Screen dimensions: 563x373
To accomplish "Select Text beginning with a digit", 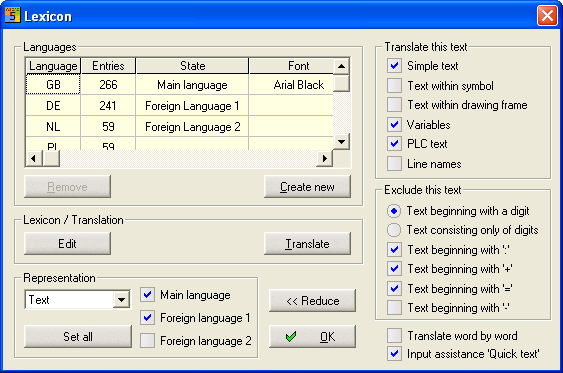I will tap(394, 211).
